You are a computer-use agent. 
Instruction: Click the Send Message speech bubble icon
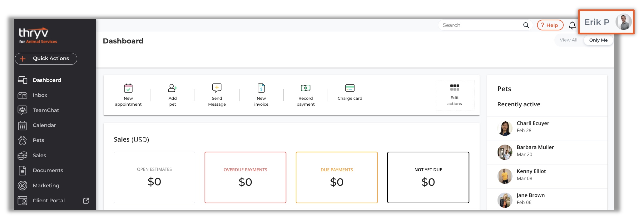tap(217, 88)
